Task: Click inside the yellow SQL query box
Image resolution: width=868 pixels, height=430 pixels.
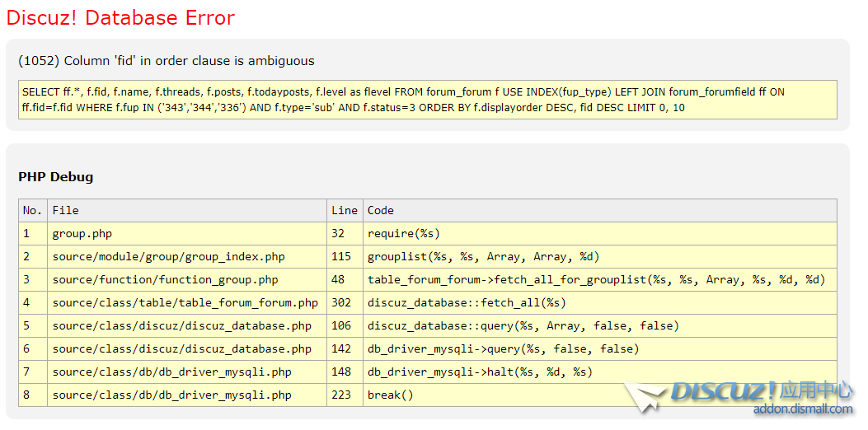Action: coord(427,100)
